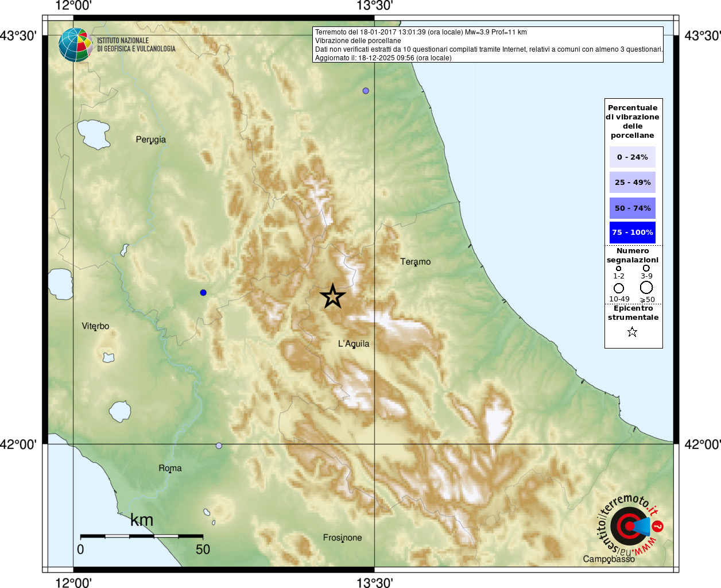This screenshot has width=721, height=588.
Task: Click the Perugia city label
Action: 151,140
